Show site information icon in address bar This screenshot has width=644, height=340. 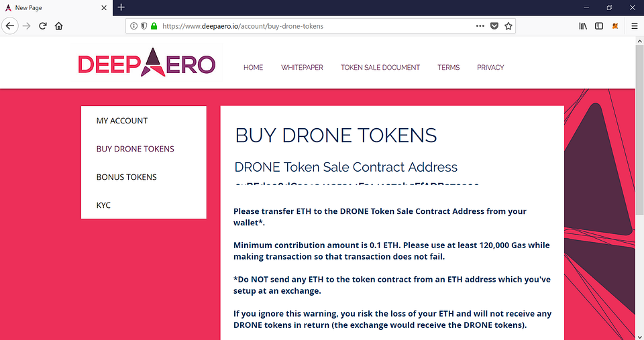[x=133, y=26]
